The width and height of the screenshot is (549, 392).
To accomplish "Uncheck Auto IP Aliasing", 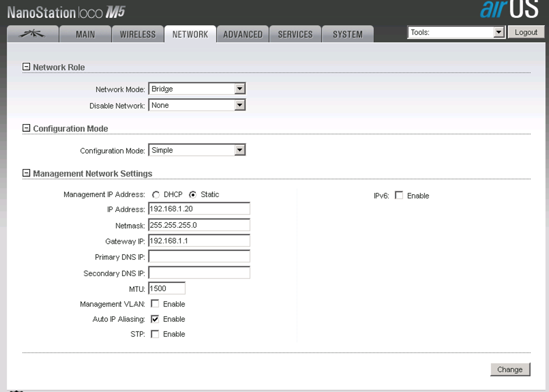I will pos(155,319).
